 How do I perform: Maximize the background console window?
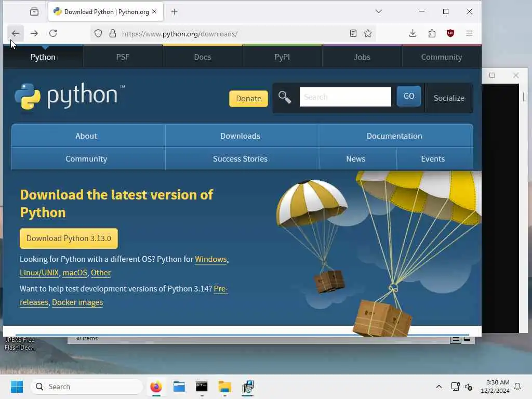pyautogui.click(x=492, y=75)
